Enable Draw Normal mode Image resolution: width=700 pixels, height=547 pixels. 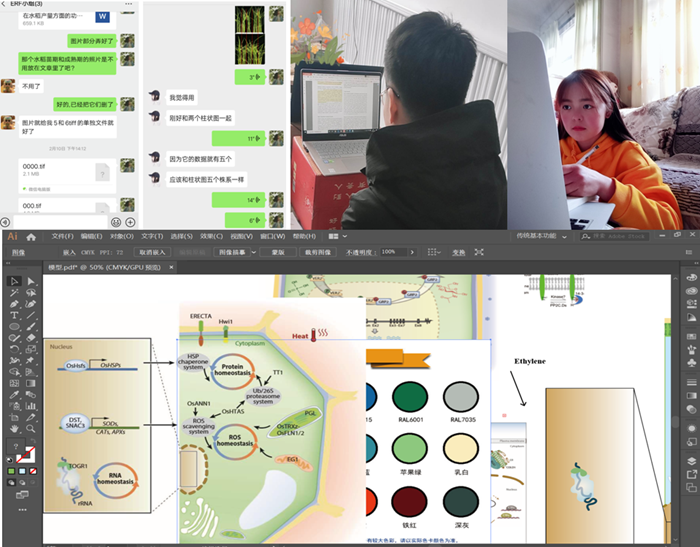click(x=11, y=482)
